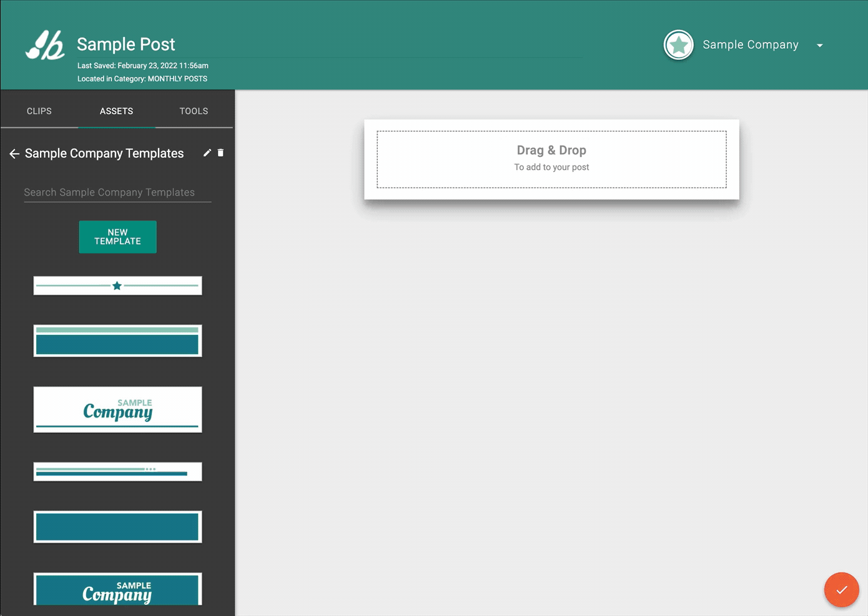Select the star divider line template
Screen dimensions: 868x616
click(x=117, y=286)
